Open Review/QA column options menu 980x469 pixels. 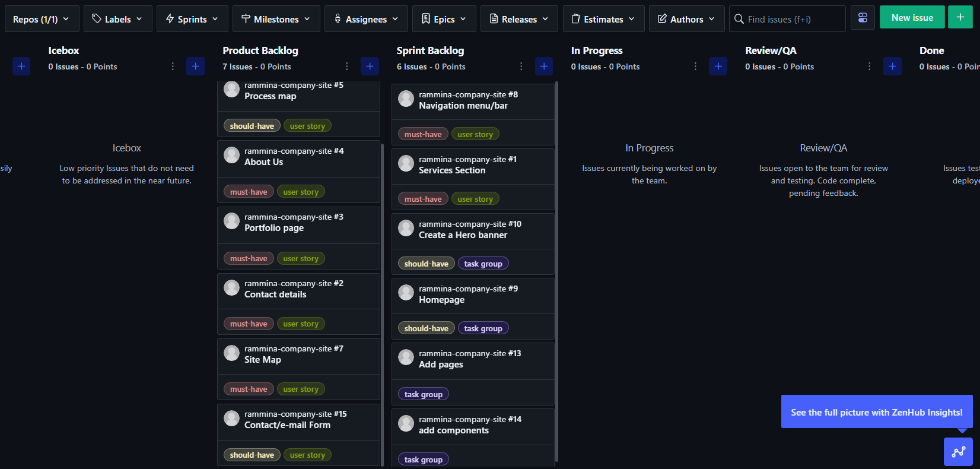point(870,66)
